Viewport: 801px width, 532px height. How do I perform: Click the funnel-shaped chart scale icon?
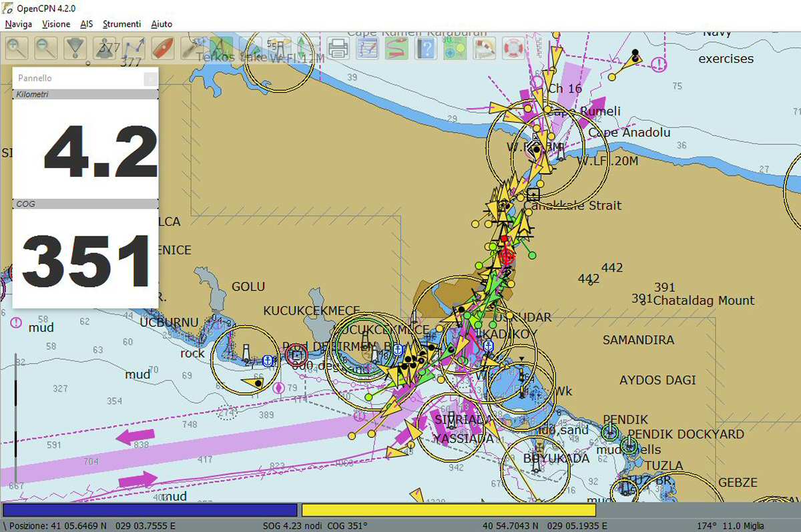[x=75, y=48]
